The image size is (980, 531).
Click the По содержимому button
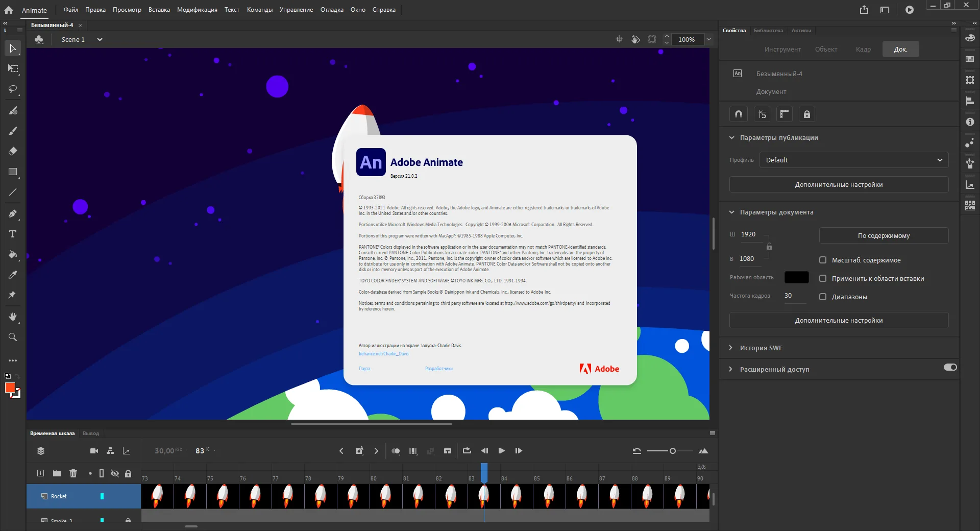[x=884, y=235]
